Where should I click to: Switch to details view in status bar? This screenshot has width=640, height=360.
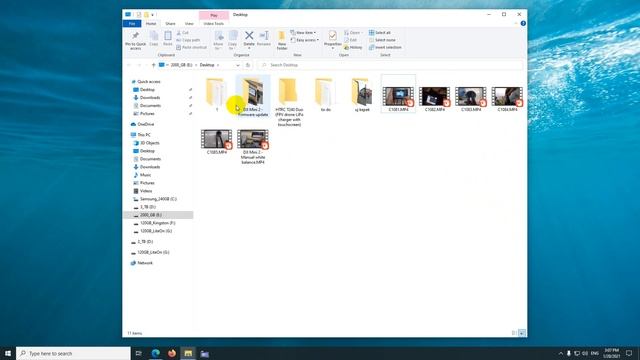pyautogui.click(x=514, y=333)
